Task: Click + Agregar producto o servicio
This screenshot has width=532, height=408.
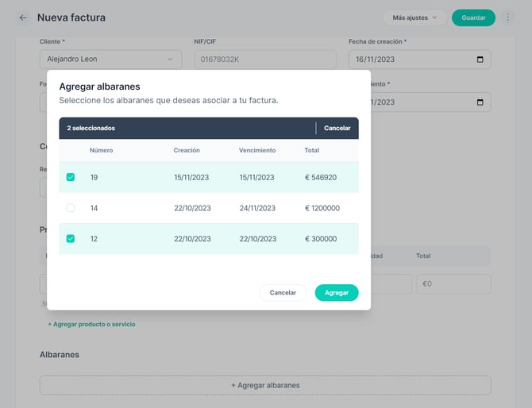Action: point(91,324)
